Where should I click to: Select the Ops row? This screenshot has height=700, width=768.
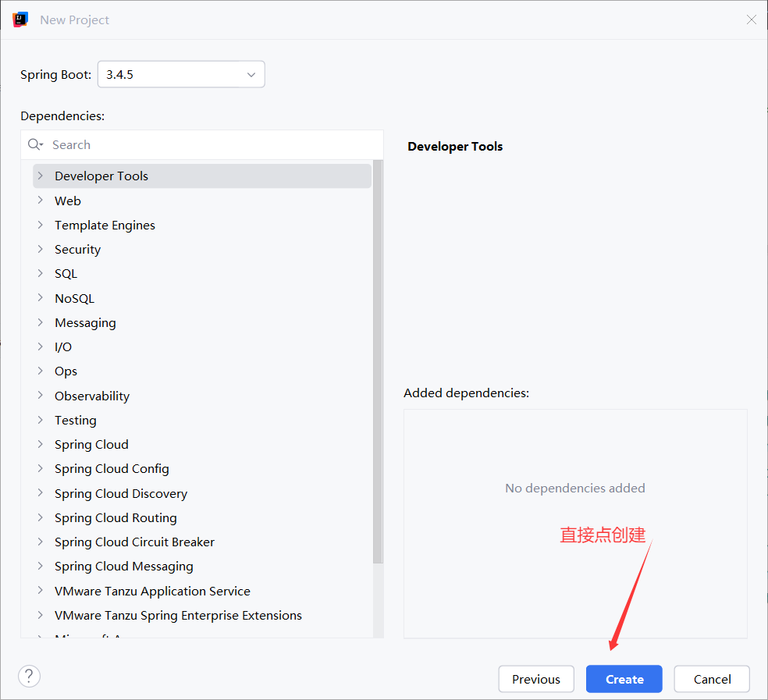(202, 371)
